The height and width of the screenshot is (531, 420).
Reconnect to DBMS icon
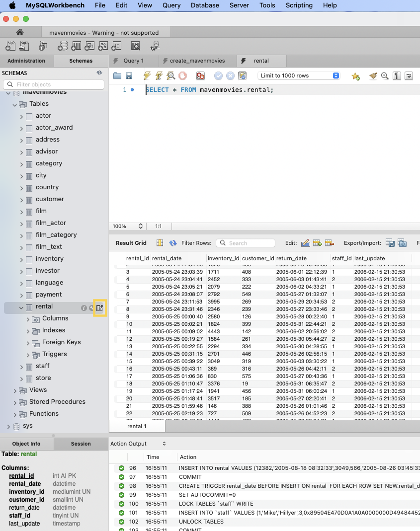click(155, 45)
